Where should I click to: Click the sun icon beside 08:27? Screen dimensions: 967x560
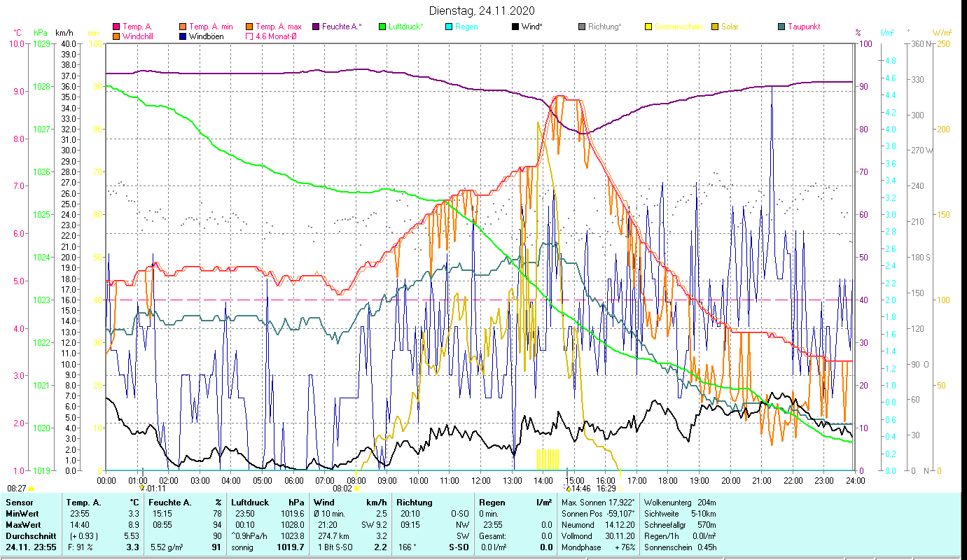point(32,489)
